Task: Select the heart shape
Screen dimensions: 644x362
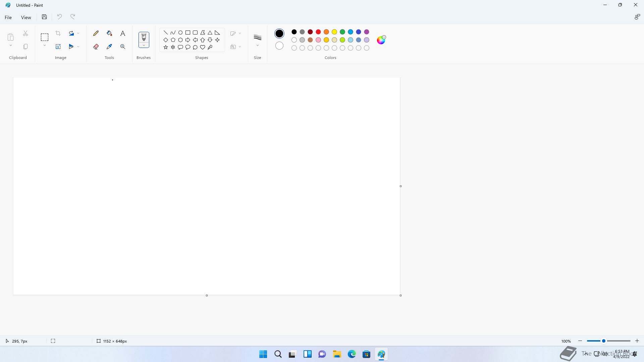Action: click(203, 47)
